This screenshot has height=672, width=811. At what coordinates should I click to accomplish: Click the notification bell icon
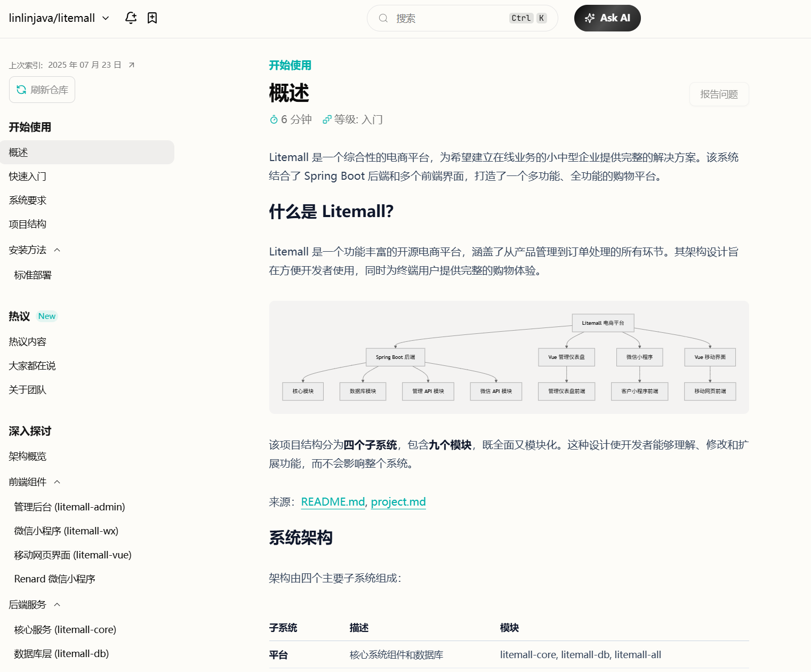point(131,18)
